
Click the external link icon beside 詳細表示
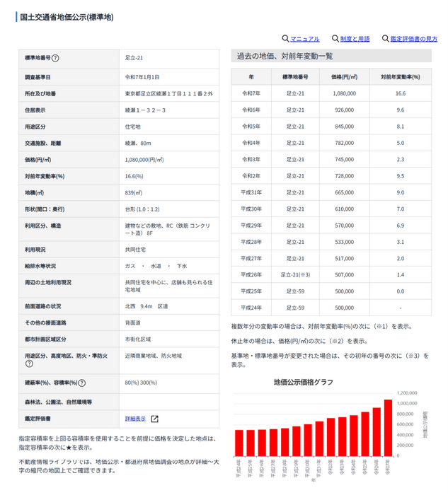tap(154, 419)
